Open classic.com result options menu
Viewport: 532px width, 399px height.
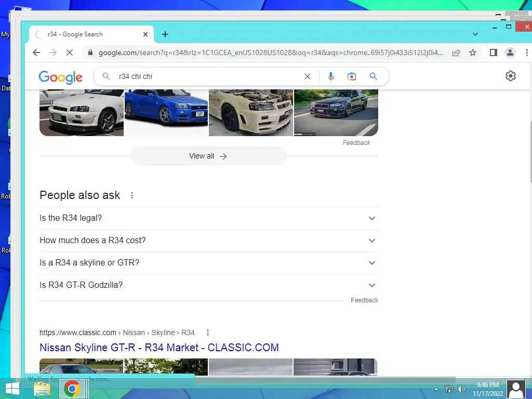[208, 332]
